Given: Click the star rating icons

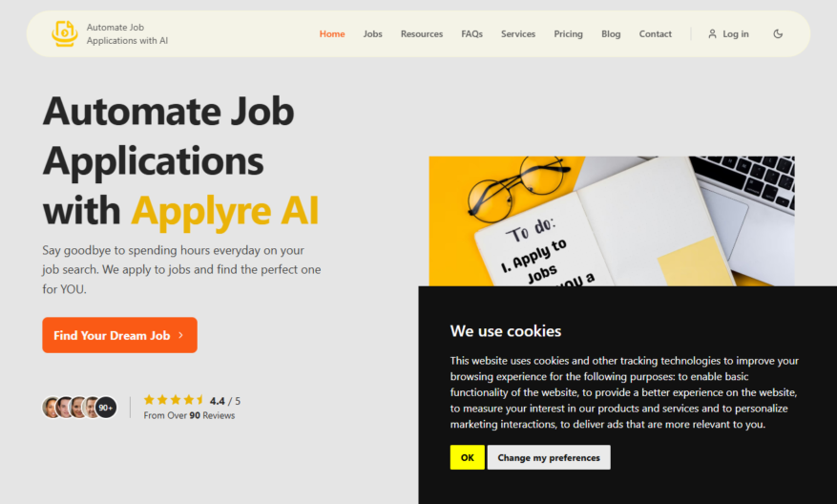Looking at the screenshot, I should [174, 400].
